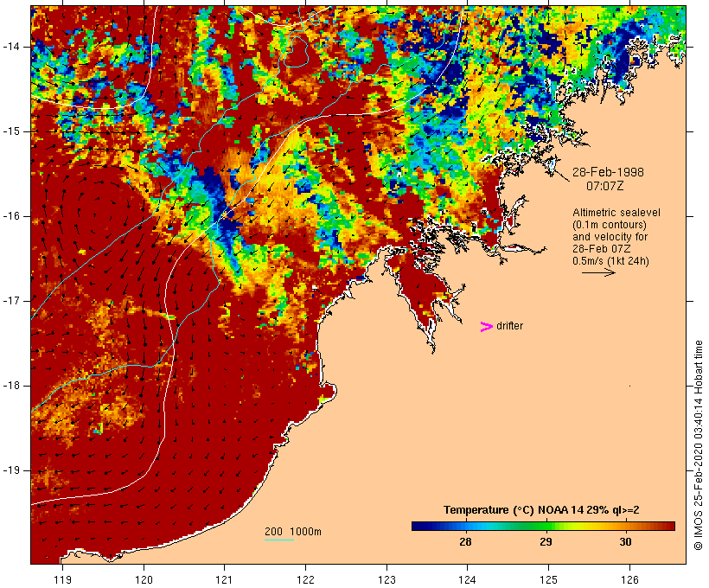The width and height of the screenshot is (709, 588).
Task: Click the '200' depth contour label
Action: pos(273,532)
